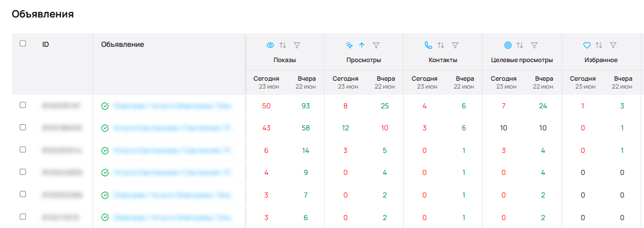Click the heart icon above Избранное
The height and width of the screenshot is (228, 644).
coord(587,45)
